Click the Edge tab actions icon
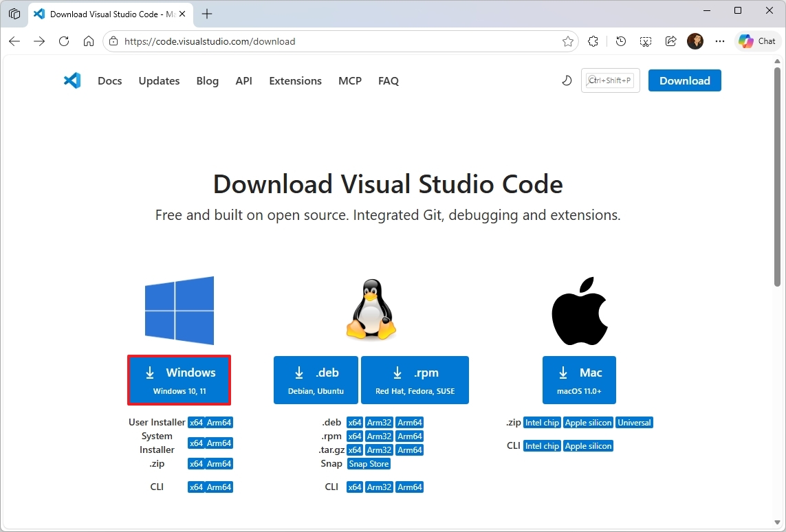786x532 pixels. point(14,14)
